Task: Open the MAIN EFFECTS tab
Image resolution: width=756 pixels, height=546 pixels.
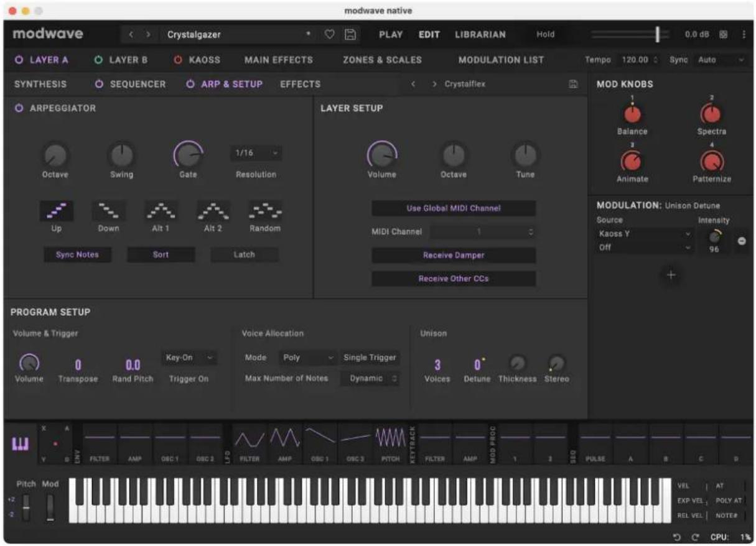Action: (x=279, y=60)
